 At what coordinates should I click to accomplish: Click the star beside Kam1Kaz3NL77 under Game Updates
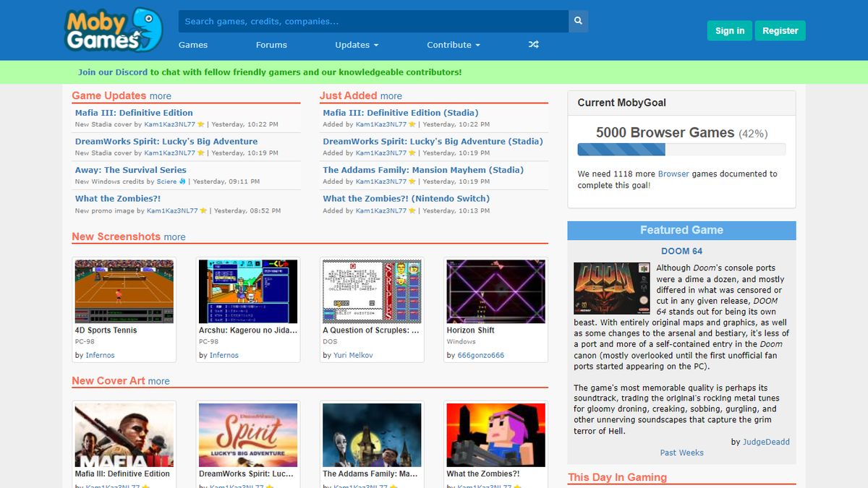200,124
